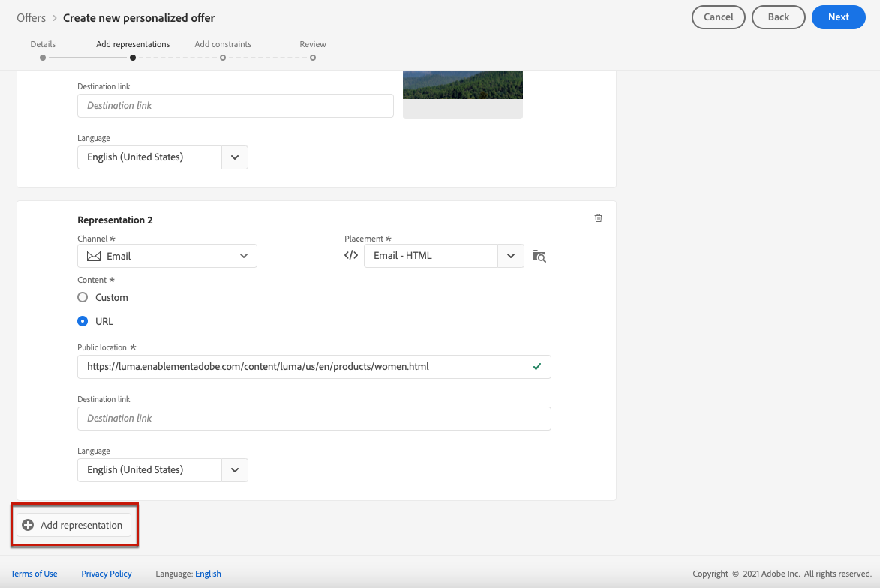The width and height of the screenshot is (880, 588).
Task: Select the Custom content radio button
Action: [83, 297]
